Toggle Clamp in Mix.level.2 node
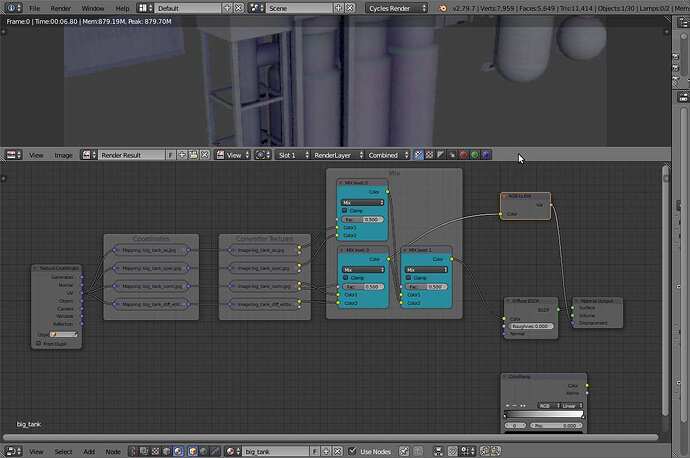690x458 pixels. click(x=345, y=278)
